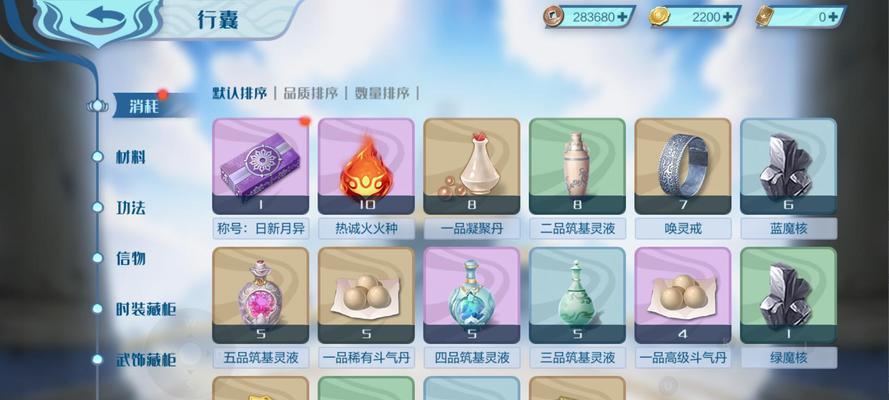Tap plus beside the ticket currency
This screenshot has height=400, width=889.
point(833,17)
